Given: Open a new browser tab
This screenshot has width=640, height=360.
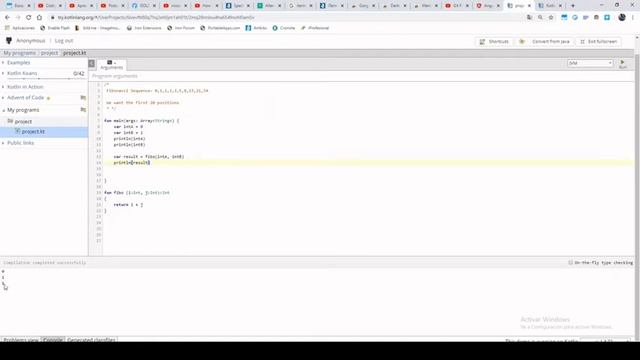Looking at the screenshot, I should pos(573,6).
